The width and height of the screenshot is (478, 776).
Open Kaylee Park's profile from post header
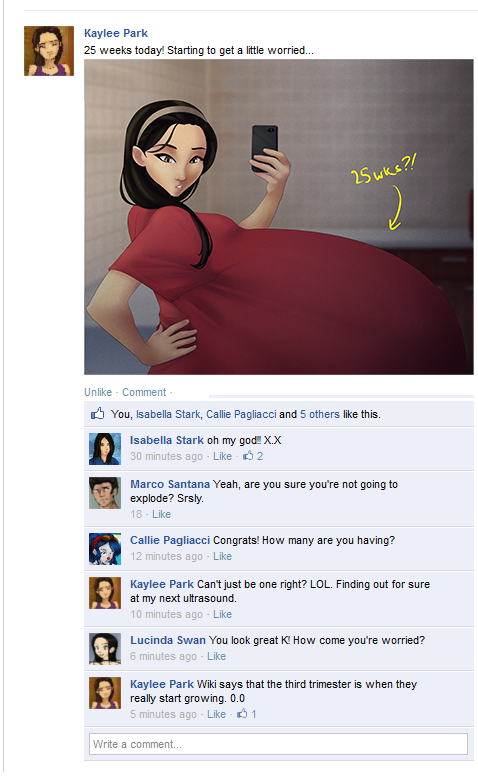coord(116,33)
